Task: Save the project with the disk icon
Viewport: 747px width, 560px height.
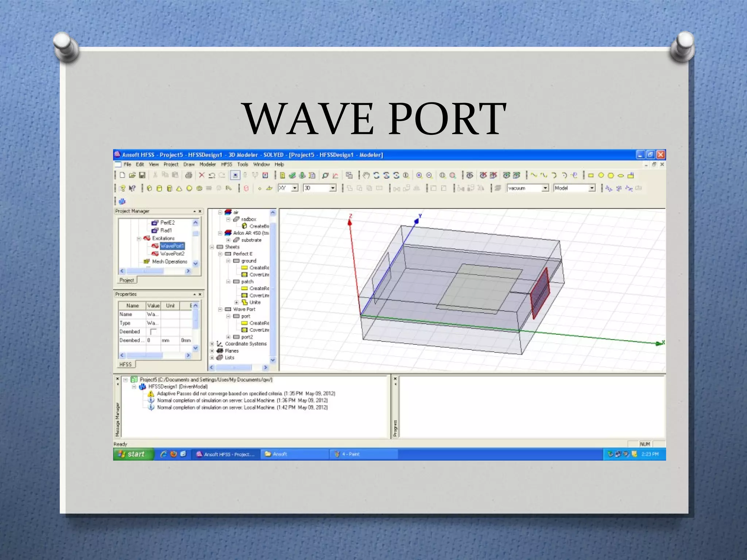Action: coord(142,175)
